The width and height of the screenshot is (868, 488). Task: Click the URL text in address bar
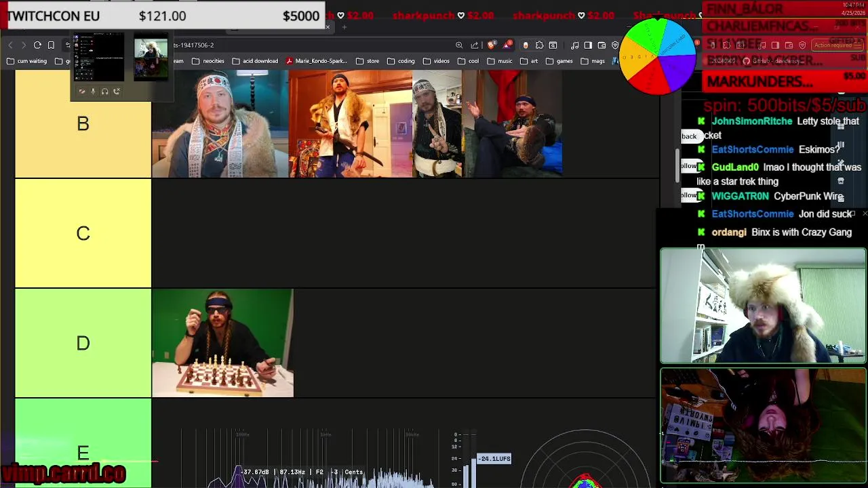point(193,45)
